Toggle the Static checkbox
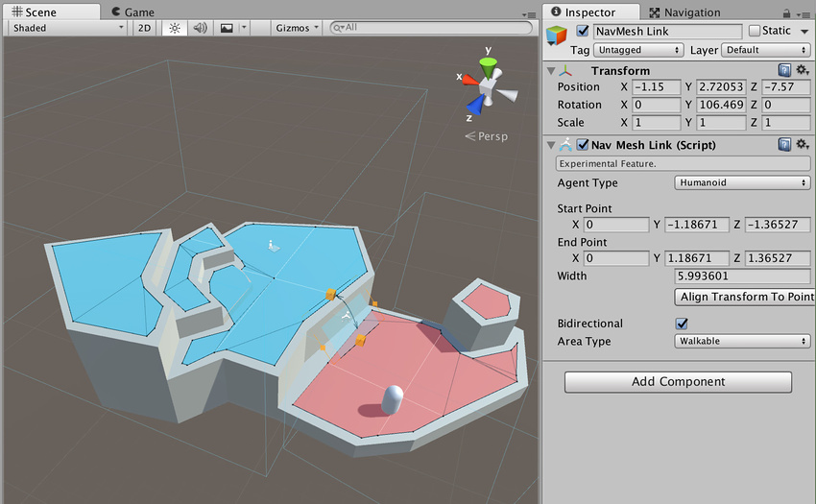 pos(754,31)
